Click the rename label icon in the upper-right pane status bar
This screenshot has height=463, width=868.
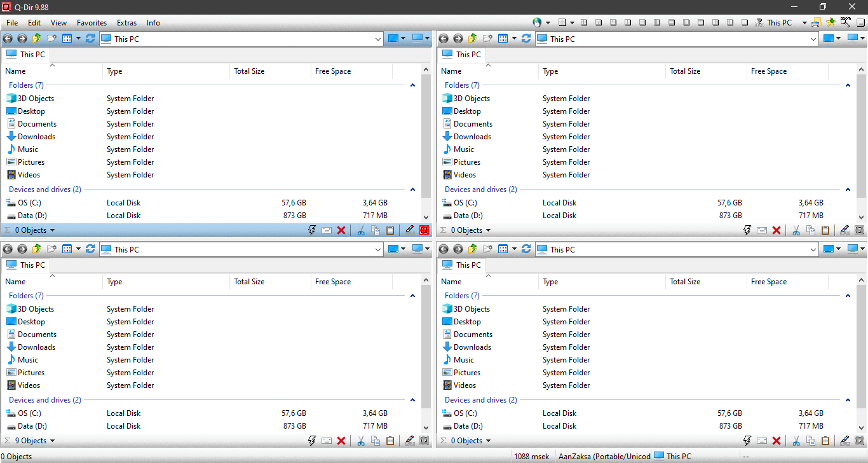tap(762, 230)
